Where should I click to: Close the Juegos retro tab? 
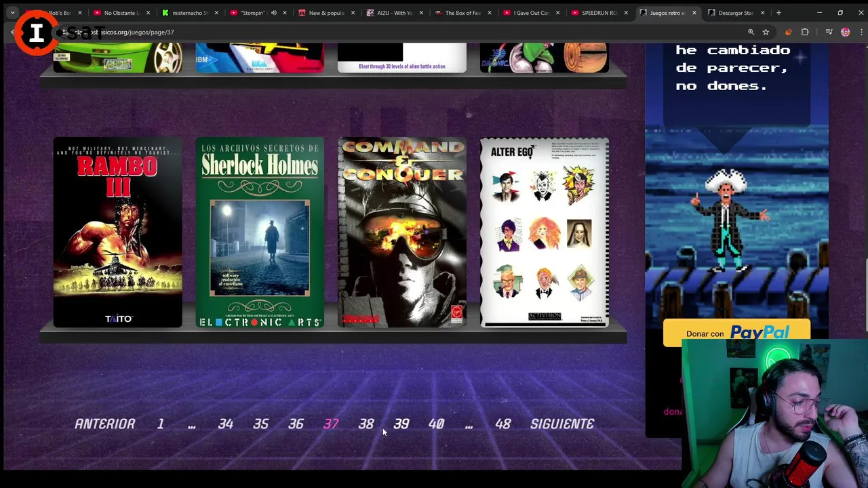[694, 13]
